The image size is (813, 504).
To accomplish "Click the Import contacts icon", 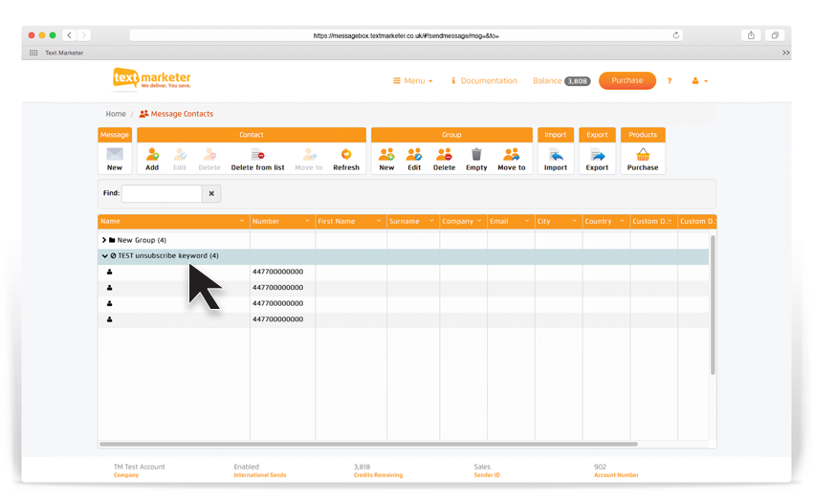I will point(556,155).
